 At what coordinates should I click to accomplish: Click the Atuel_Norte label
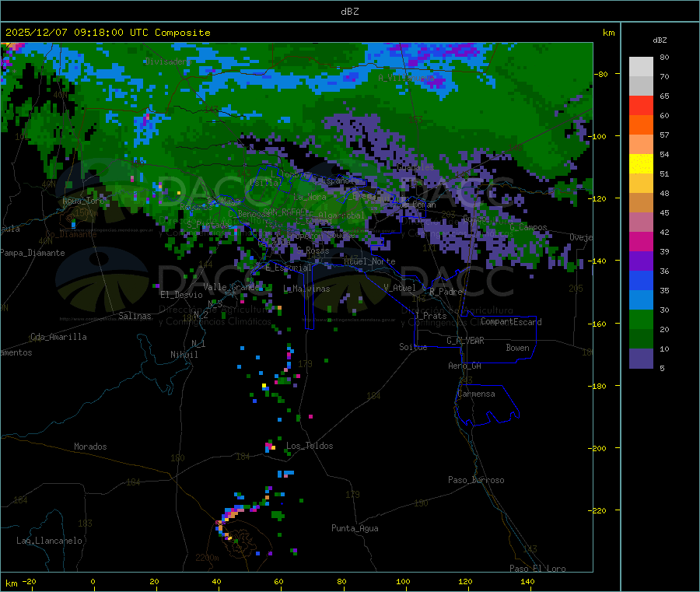(369, 261)
